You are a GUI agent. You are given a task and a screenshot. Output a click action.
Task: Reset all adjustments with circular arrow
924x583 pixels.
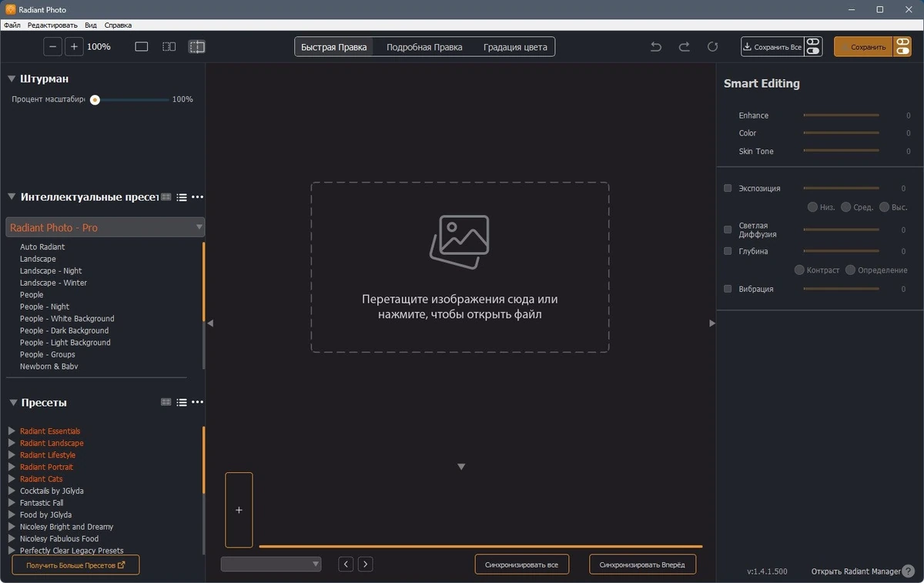click(x=712, y=47)
